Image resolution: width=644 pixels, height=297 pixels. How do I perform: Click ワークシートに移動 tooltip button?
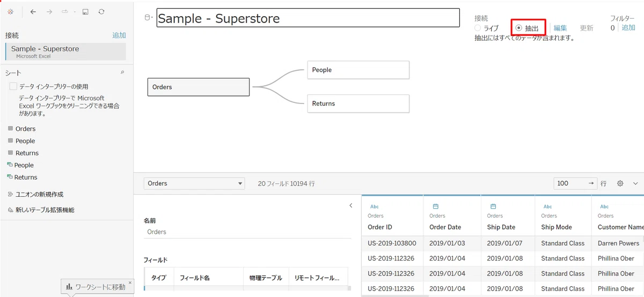97,287
